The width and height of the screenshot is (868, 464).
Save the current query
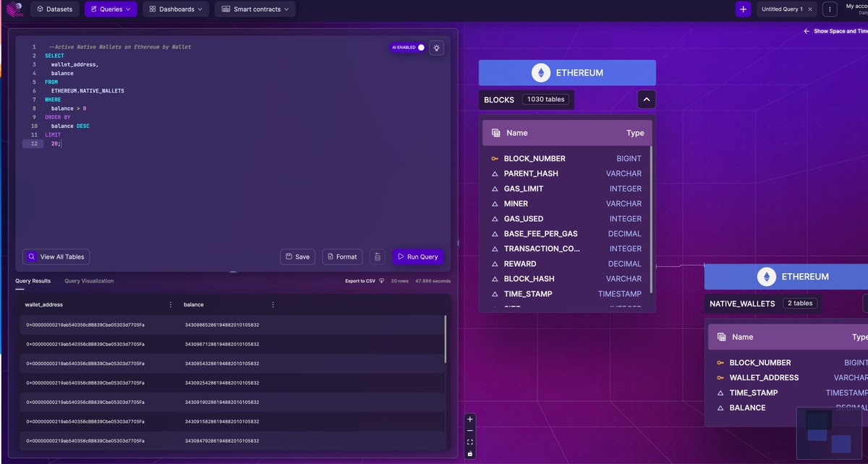(x=297, y=257)
